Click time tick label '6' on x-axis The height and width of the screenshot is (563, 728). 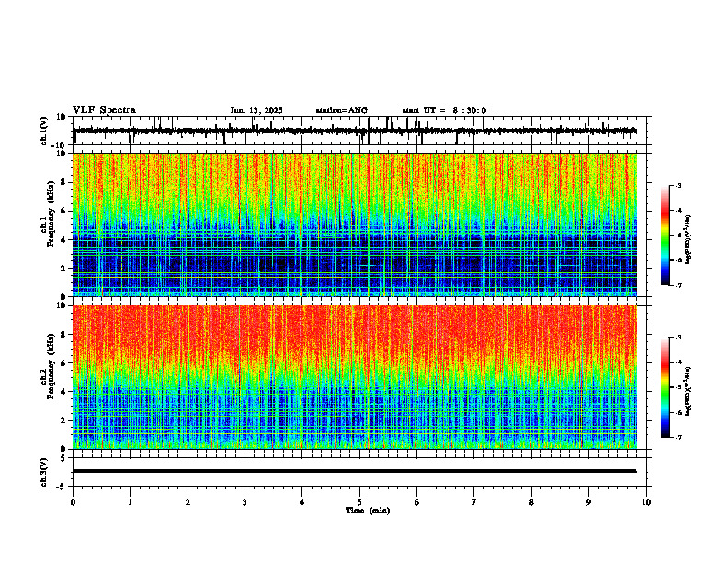point(417,502)
